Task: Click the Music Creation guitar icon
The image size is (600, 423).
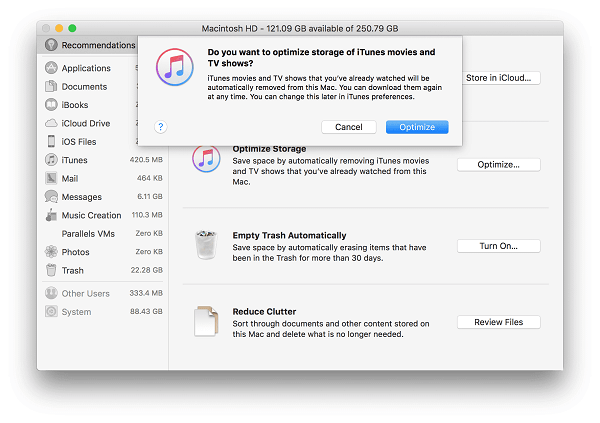Action: click(51, 215)
